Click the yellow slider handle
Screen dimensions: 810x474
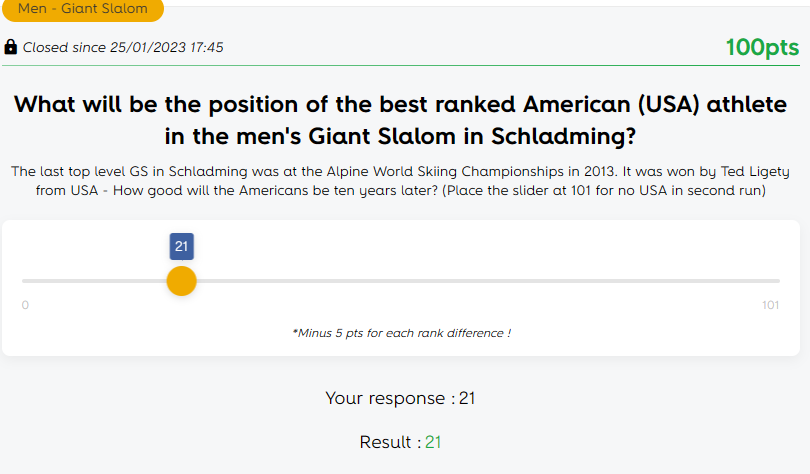pos(181,281)
